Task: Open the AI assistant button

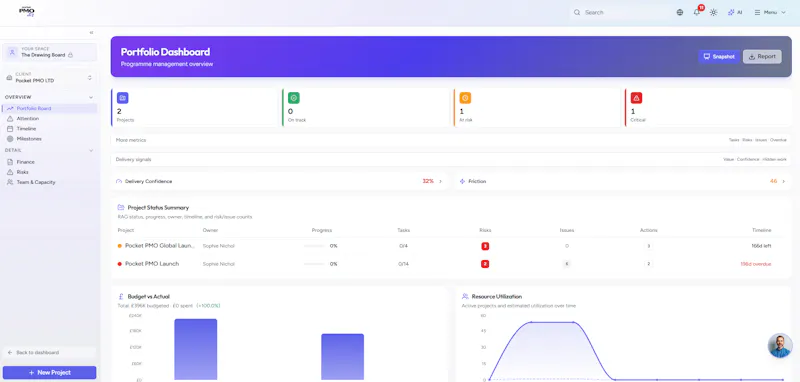Action: point(735,12)
